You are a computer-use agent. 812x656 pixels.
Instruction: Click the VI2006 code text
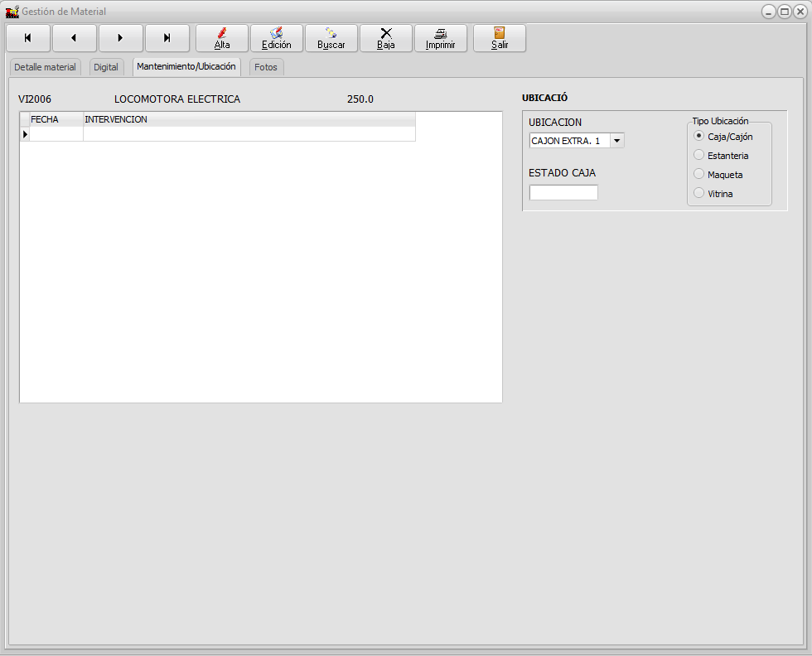(35, 99)
